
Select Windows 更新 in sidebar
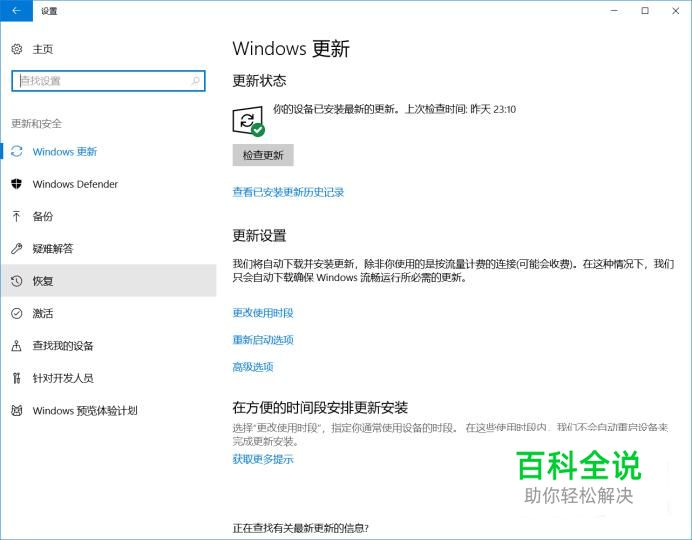click(x=108, y=151)
